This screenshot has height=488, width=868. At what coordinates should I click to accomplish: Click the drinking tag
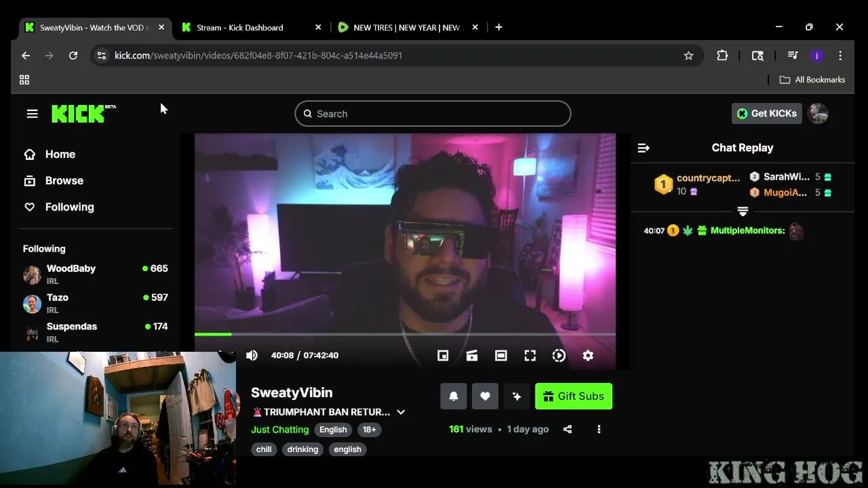302,449
